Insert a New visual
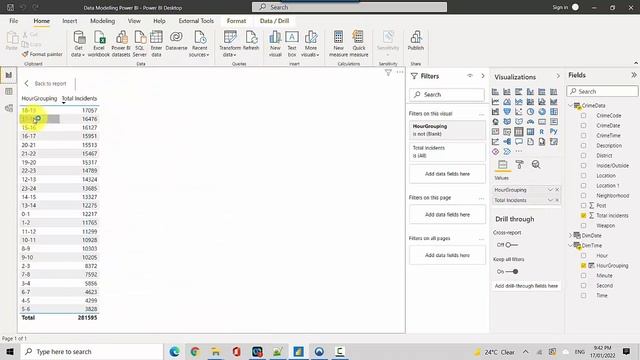Image resolution: width=640 pixels, height=360 pixels. (x=275, y=44)
